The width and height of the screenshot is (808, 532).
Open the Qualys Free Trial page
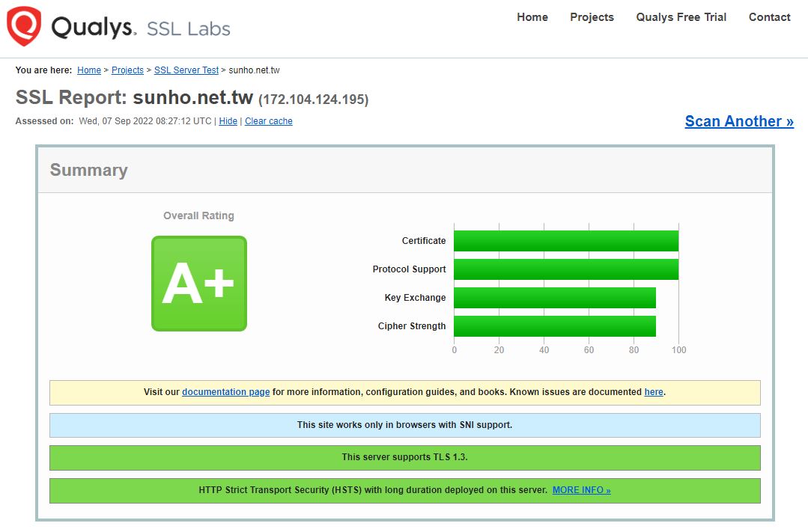(680, 17)
